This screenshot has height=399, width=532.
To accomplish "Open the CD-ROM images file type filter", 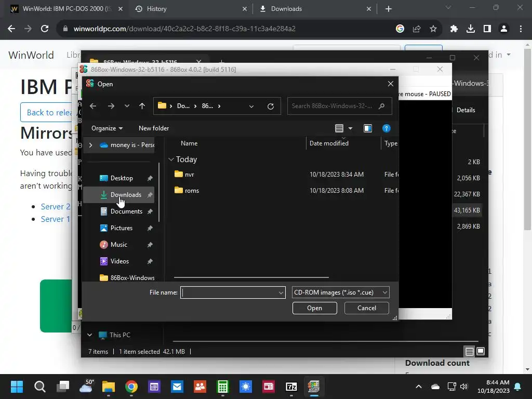I will (341, 292).
